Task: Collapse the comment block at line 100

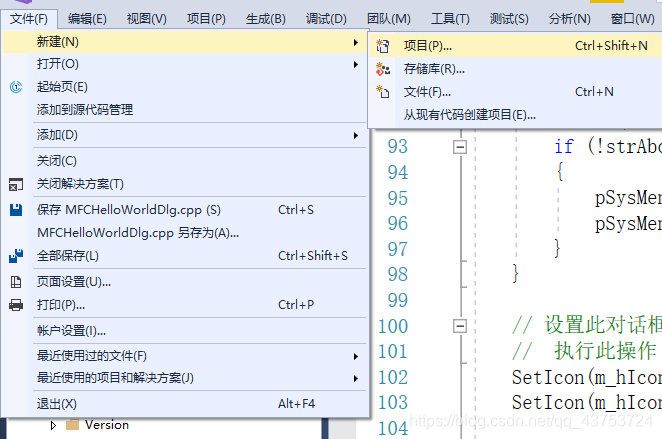Action: click(460, 326)
